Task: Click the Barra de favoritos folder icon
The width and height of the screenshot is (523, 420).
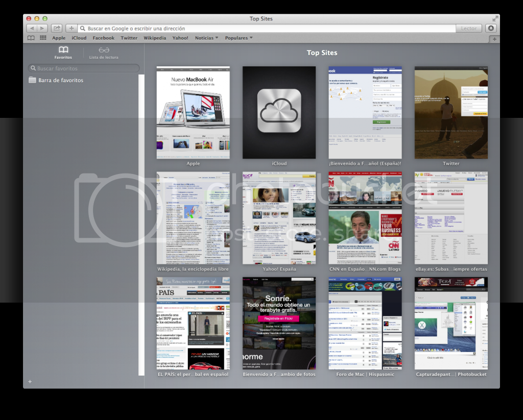Action: click(32, 80)
